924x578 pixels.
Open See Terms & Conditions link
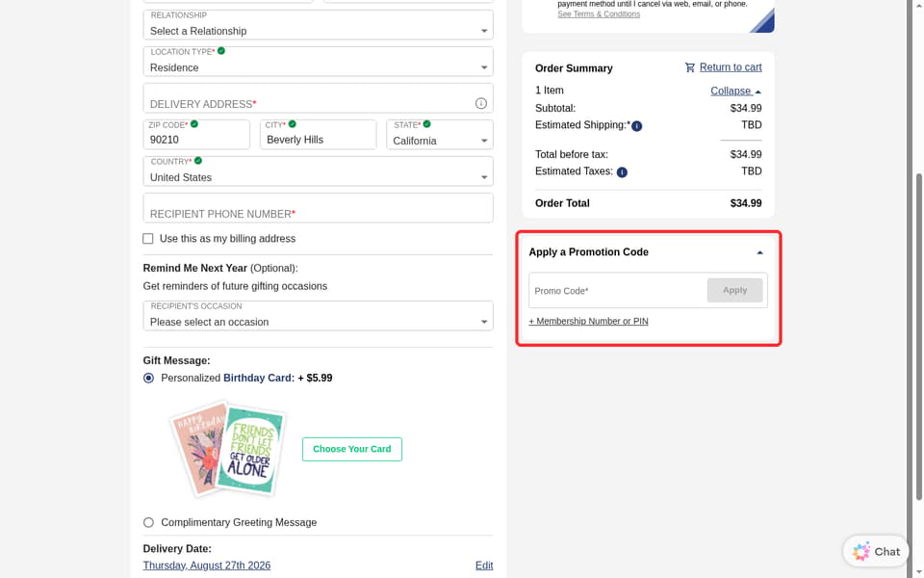[598, 14]
